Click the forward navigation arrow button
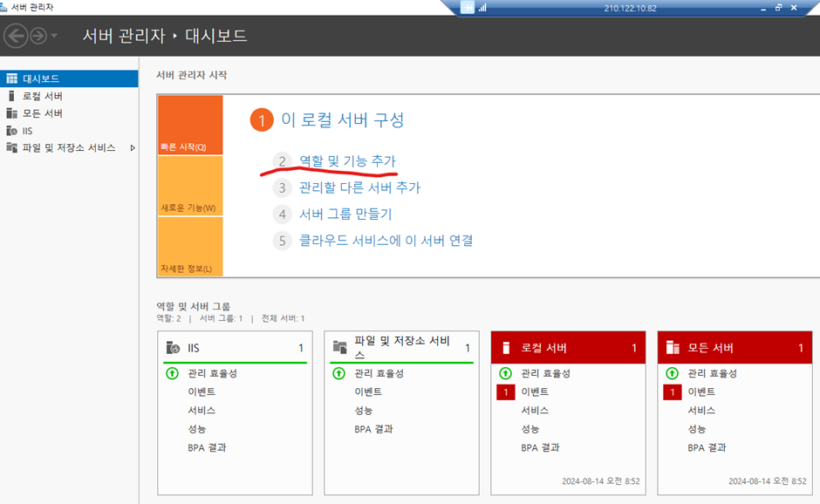The height and width of the screenshot is (504, 820). tap(38, 36)
